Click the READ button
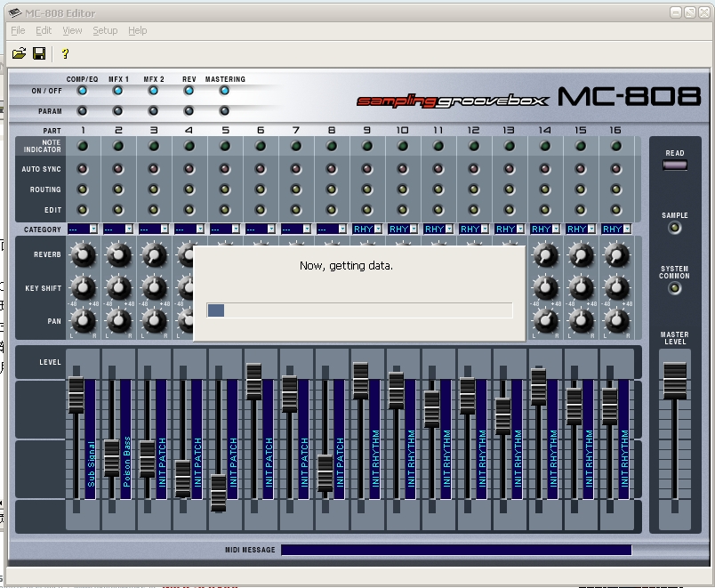Viewport: 715px width, 588px height. coord(675,165)
